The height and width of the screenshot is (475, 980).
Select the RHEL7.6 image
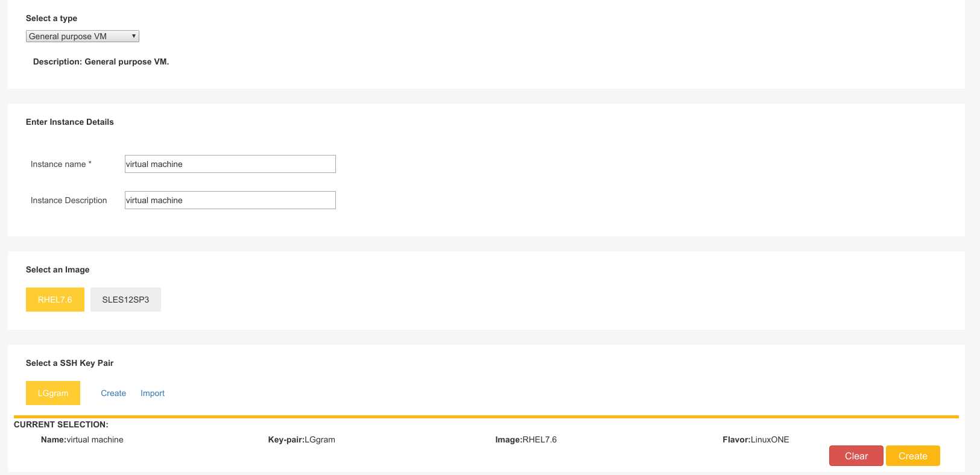coord(55,300)
